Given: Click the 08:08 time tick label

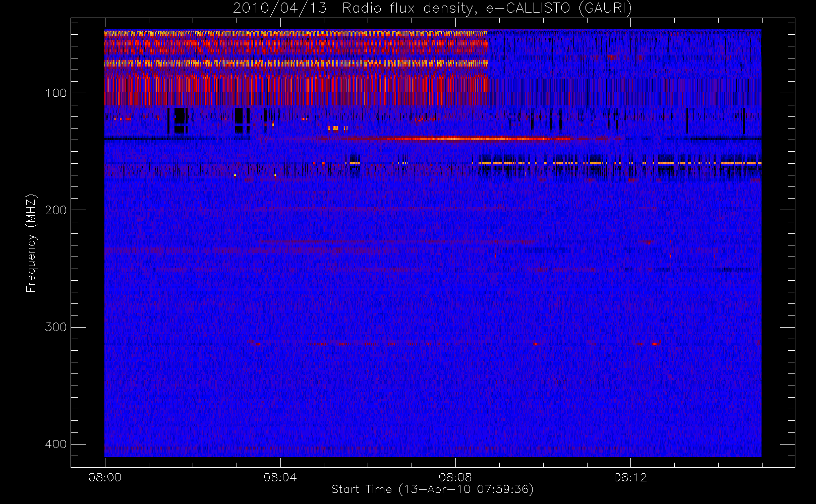Looking at the screenshot, I should point(455,477).
